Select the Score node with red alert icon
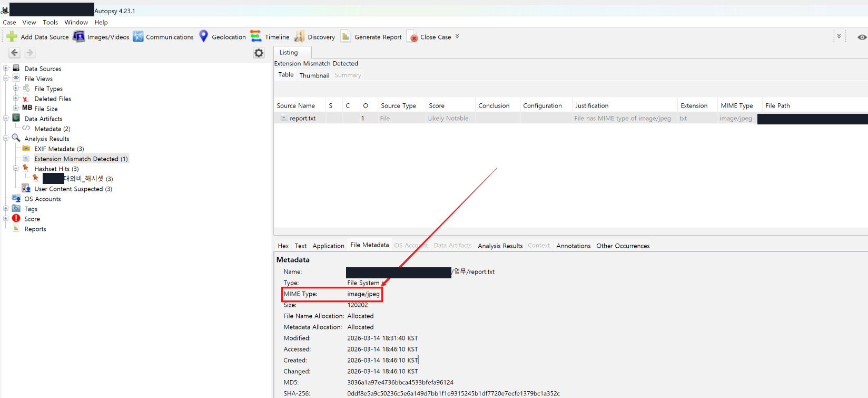The height and width of the screenshot is (398, 868). click(32, 219)
